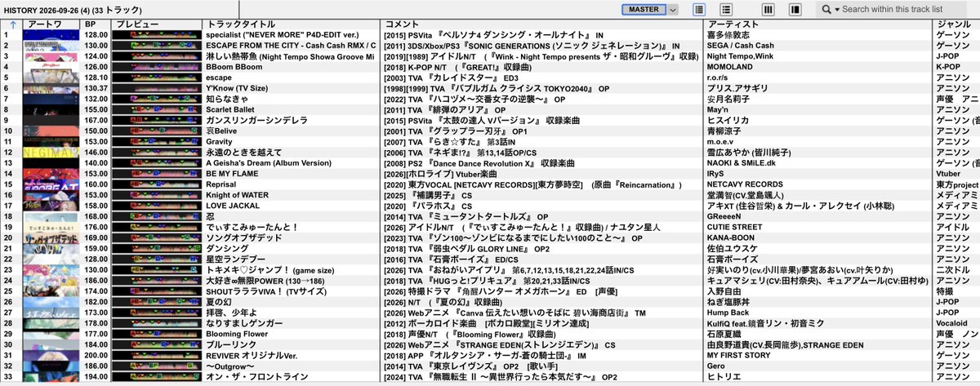Click preview waveform of Scarlet Ballet
This screenshot has width=980, height=386.
(x=158, y=109)
